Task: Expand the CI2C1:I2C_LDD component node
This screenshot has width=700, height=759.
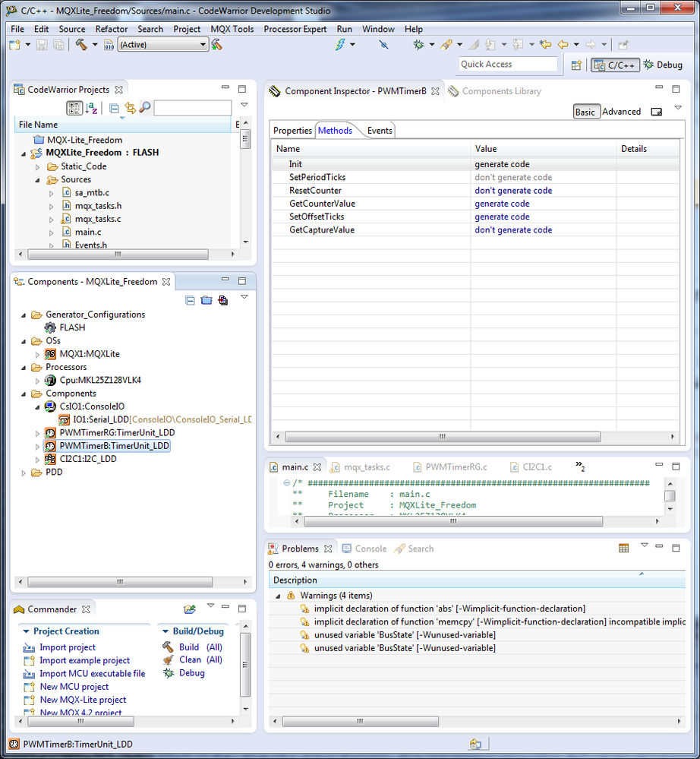Action: (37, 459)
